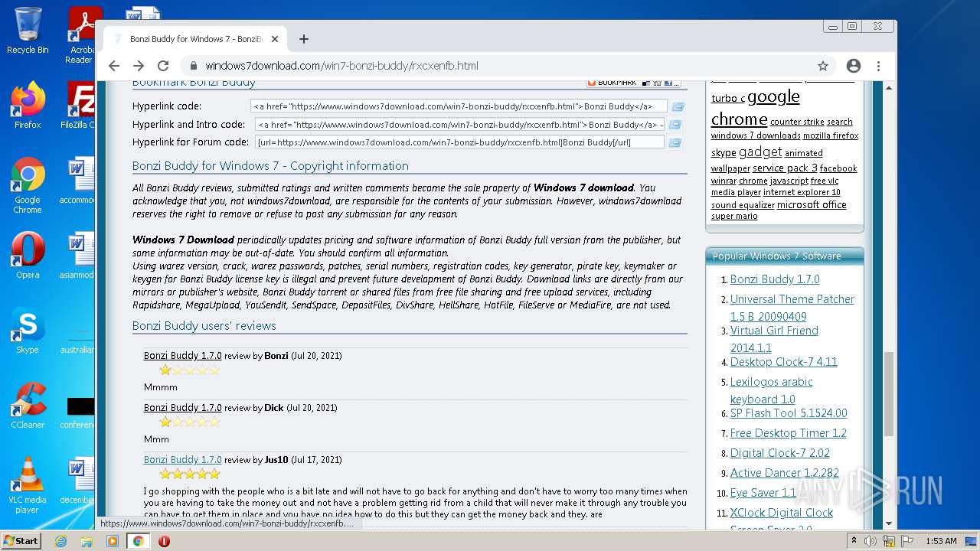Image resolution: width=980 pixels, height=551 pixels.
Task: Open Virtual Girl Friend 2014.1.1 link
Action: (x=774, y=339)
